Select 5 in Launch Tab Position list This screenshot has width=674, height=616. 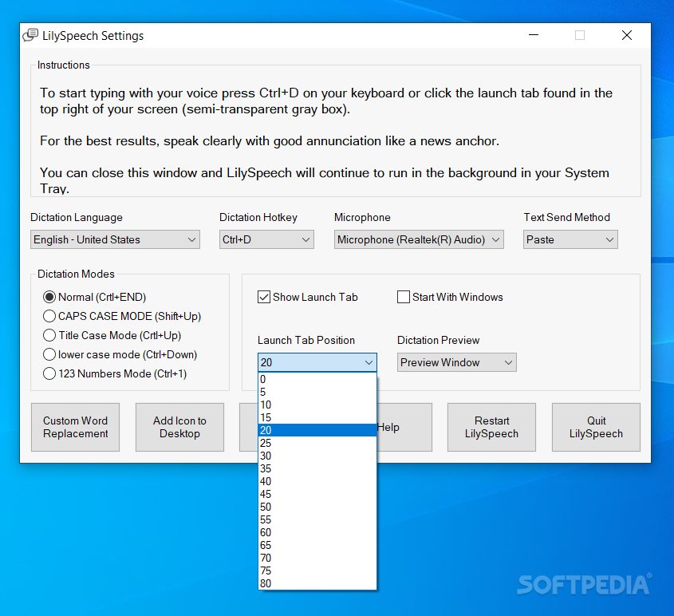point(317,392)
